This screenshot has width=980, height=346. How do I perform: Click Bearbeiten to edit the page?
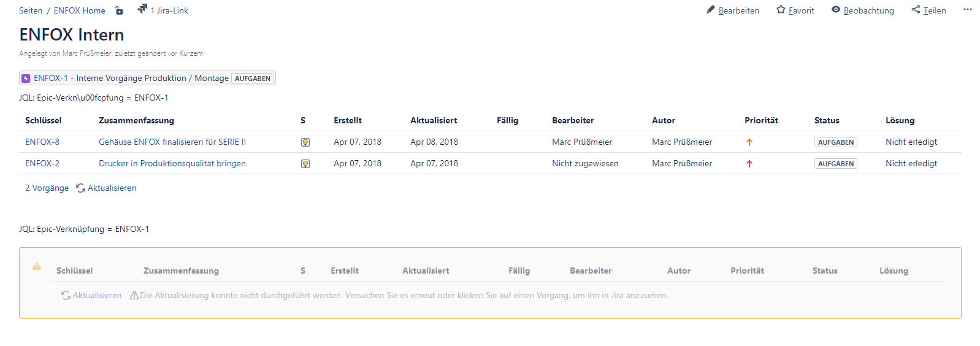738,10
